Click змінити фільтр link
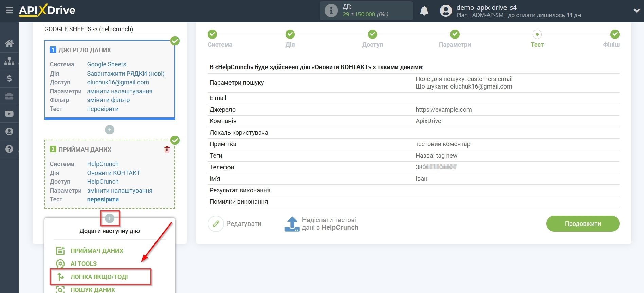 (108, 100)
